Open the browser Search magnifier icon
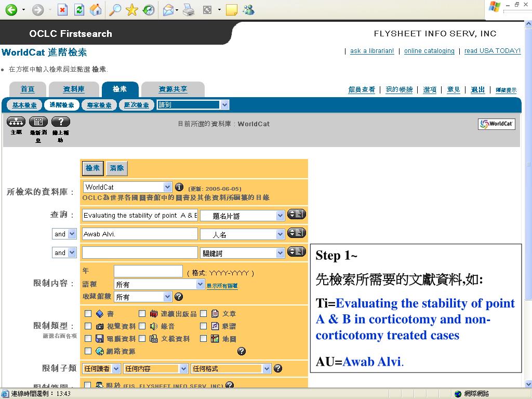This screenshot has width=532, height=399. click(115, 10)
